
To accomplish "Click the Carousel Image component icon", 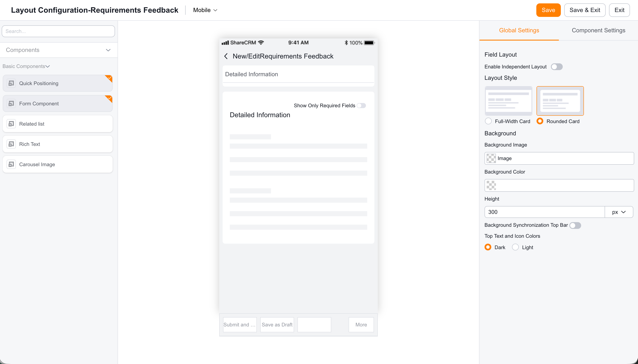I will click(11, 164).
